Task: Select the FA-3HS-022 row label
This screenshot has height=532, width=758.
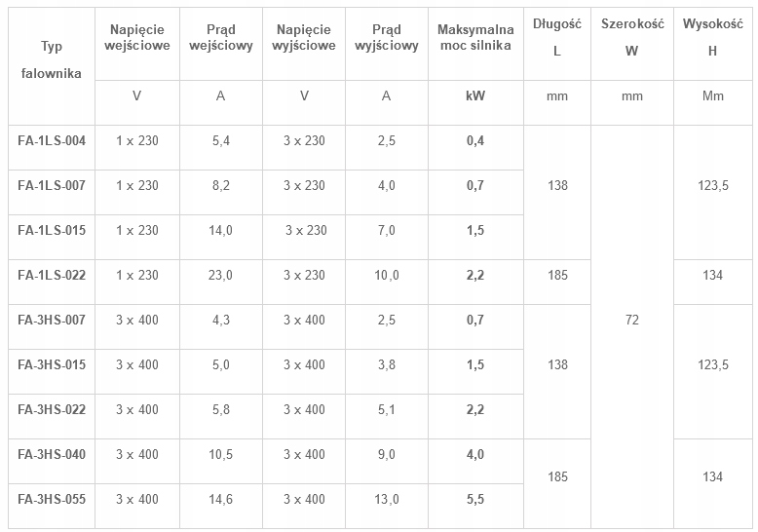Action: tap(52, 409)
